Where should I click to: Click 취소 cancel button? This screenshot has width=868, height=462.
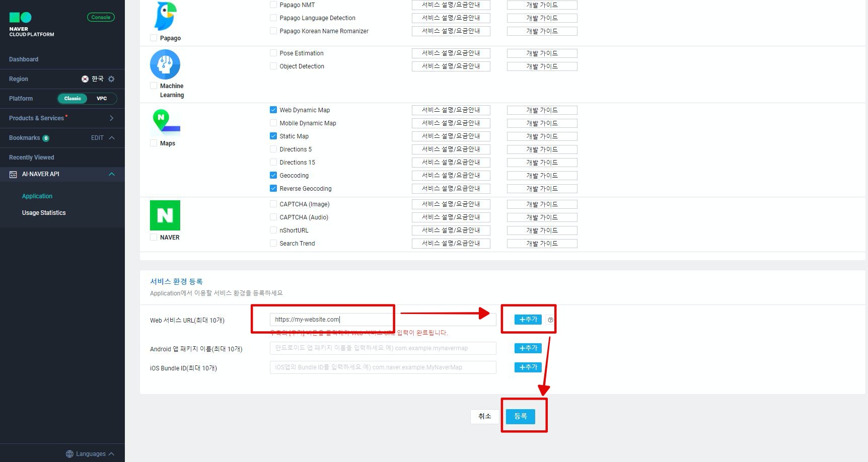pos(484,416)
